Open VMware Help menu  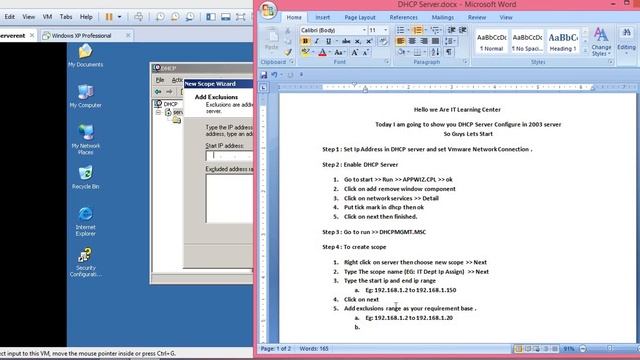pyautogui.click(x=86, y=17)
